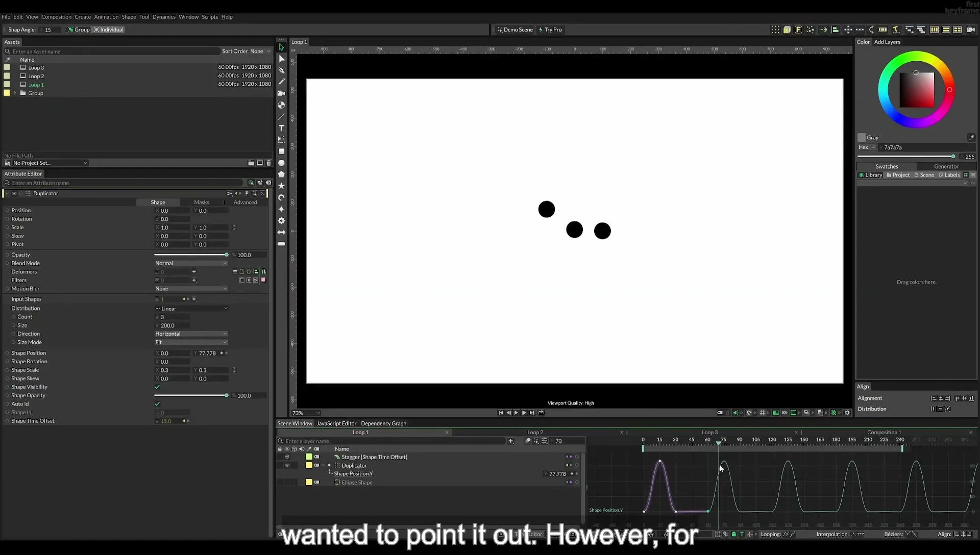Viewport: 980px width, 555px height.
Task: Select the Capsule shape tool
Action: click(x=281, y=244)
